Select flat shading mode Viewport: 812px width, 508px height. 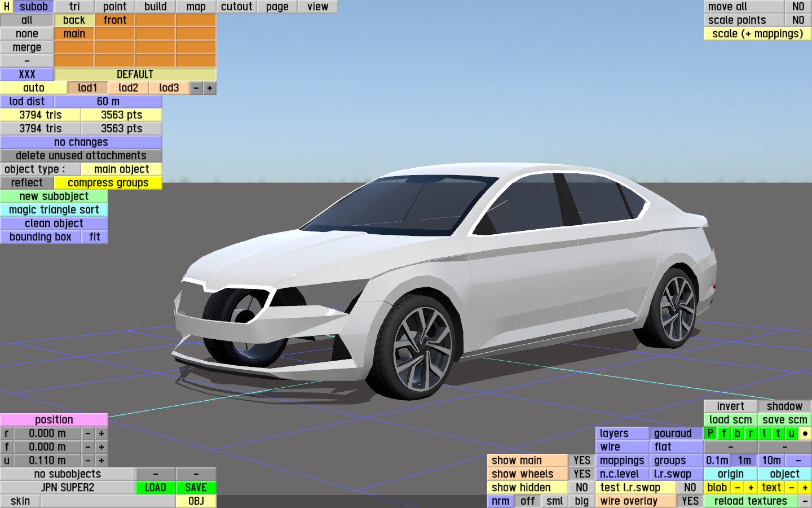click(676, 447)
